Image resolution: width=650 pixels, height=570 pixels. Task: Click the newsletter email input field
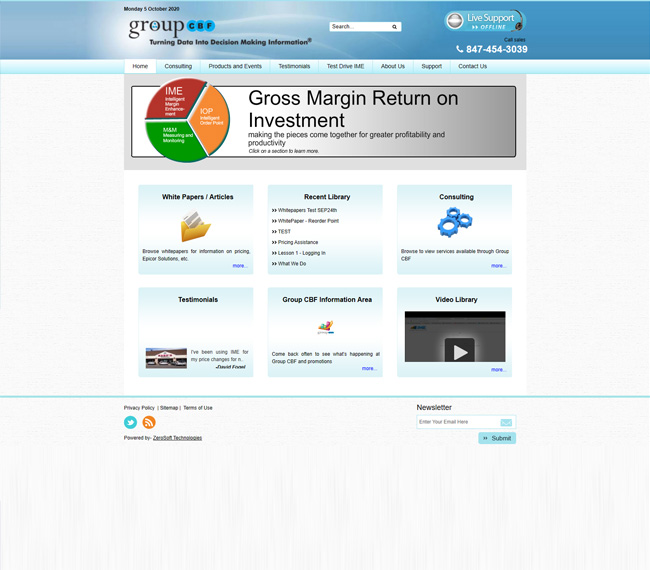(457, 422)
